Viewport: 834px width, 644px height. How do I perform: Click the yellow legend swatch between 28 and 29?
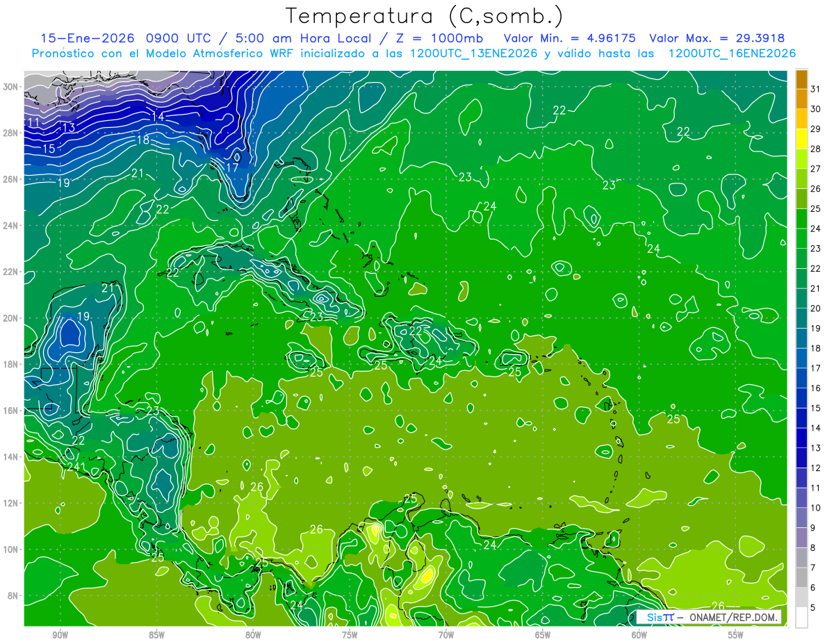coord(801,139)
